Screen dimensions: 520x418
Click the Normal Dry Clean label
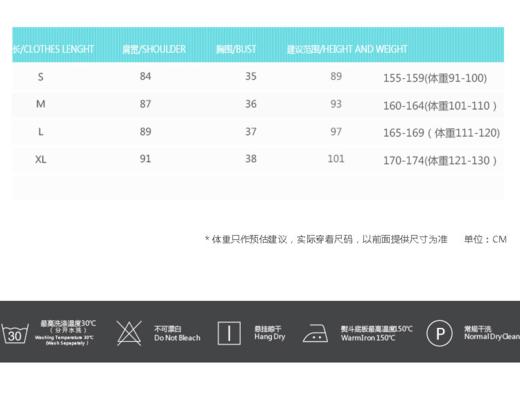492,333
